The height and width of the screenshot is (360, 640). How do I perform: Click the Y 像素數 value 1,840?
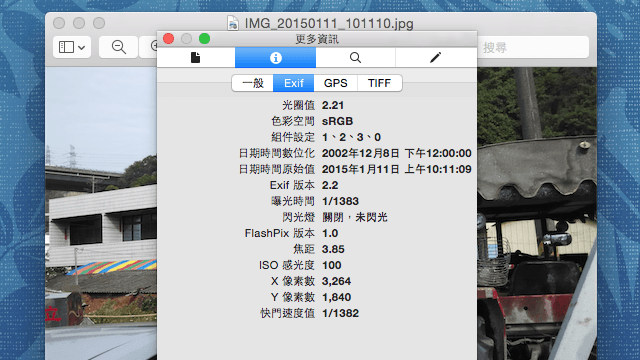pyautogui.click(x=336, y=297)
